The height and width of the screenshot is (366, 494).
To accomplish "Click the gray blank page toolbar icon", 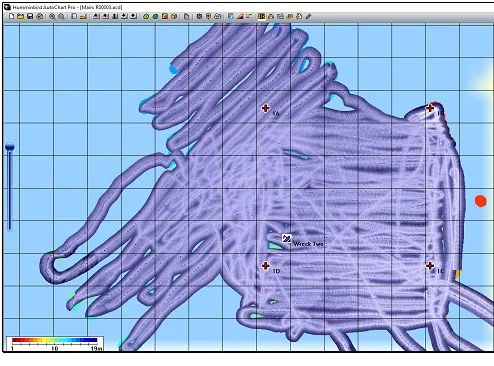I will tap(186, 16).
